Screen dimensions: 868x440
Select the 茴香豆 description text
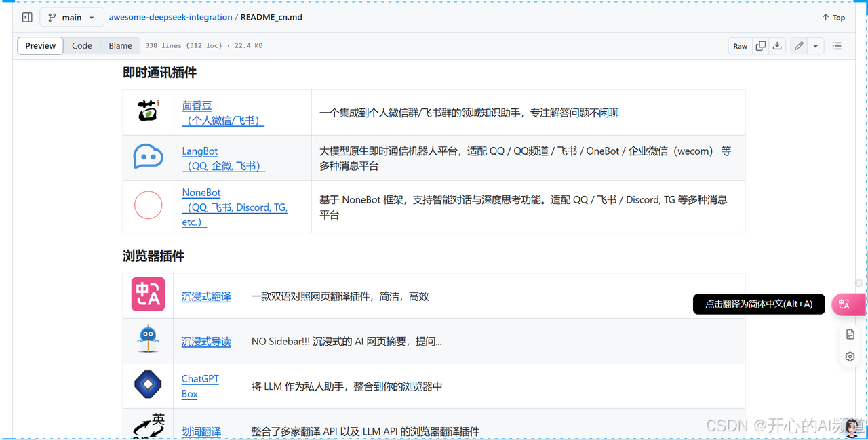469,113
